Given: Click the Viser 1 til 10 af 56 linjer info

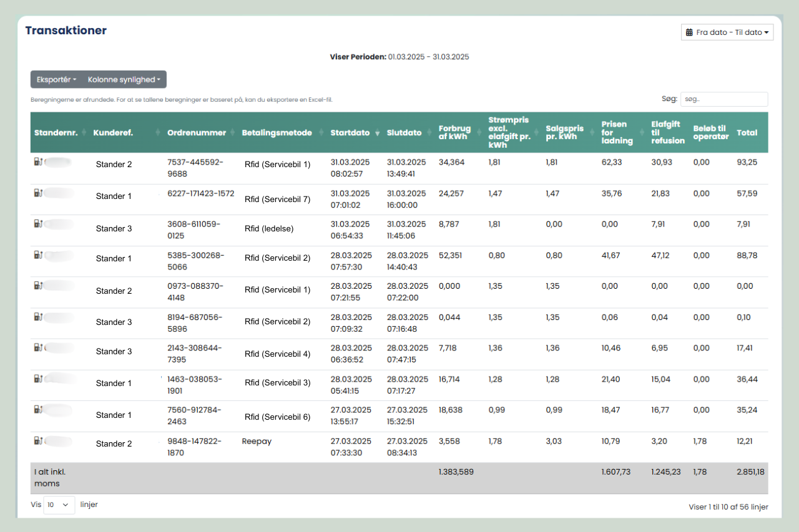Looking at the screenshot, I should pyautogui.click(x=728, y=507).
